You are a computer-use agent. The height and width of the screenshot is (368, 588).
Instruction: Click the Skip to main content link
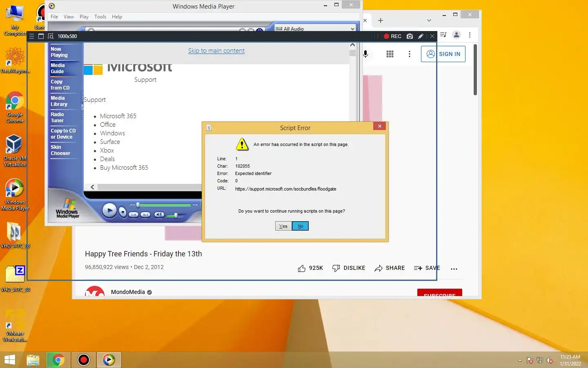tap(216, 51)
